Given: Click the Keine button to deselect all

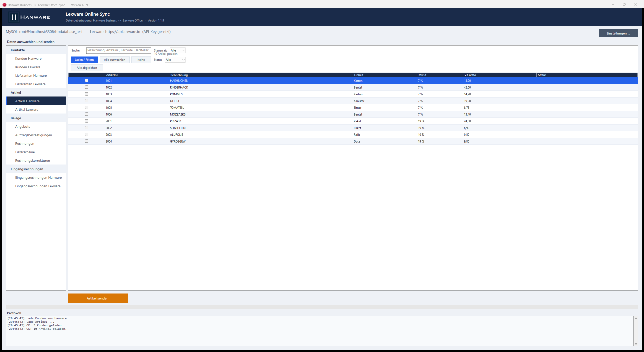Looking at the screenshot, I should [x=141, y=60].
